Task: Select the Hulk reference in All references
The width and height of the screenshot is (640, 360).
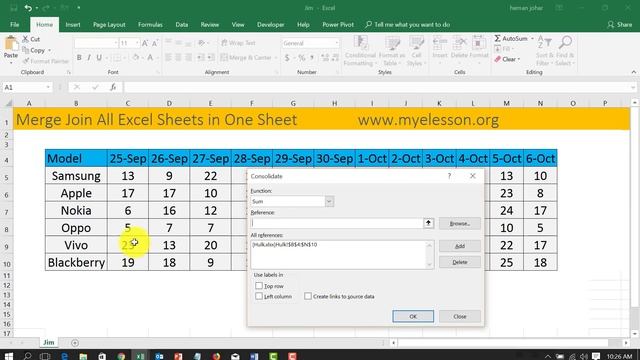Action: (x=284, y=244)
